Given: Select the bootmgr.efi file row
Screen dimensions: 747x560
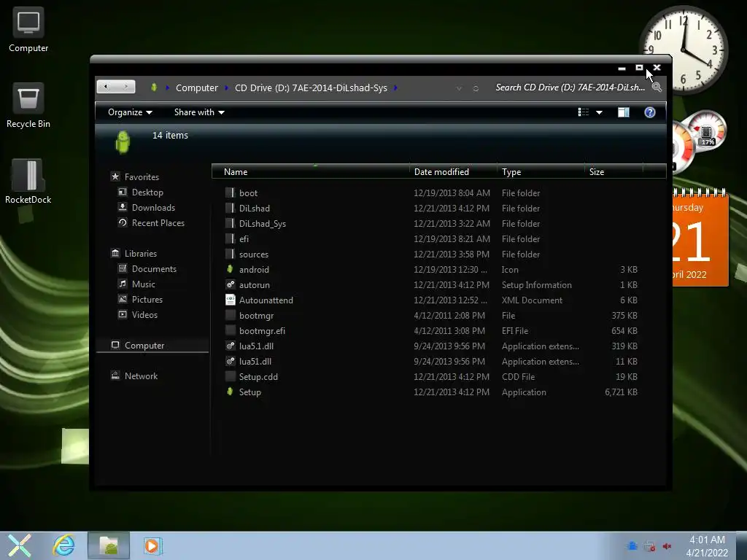Looking at the screenshot, I should pyautogui.click(x=431, y=330).
